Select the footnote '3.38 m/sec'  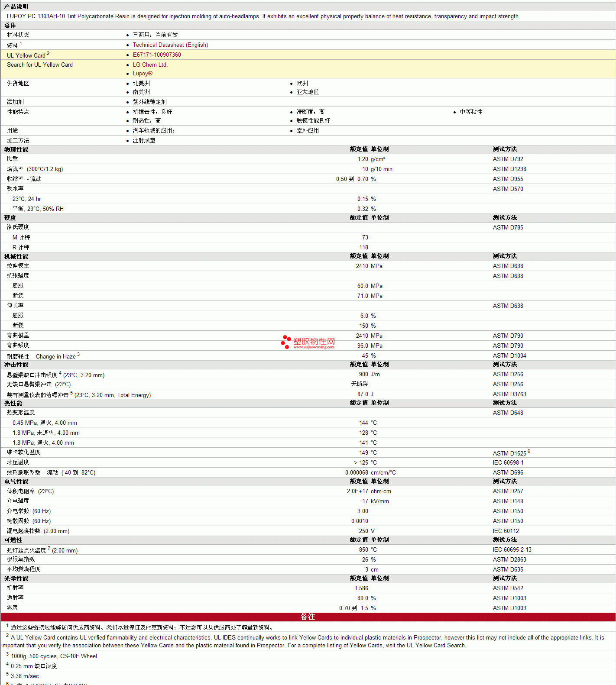tap(25, 676)
